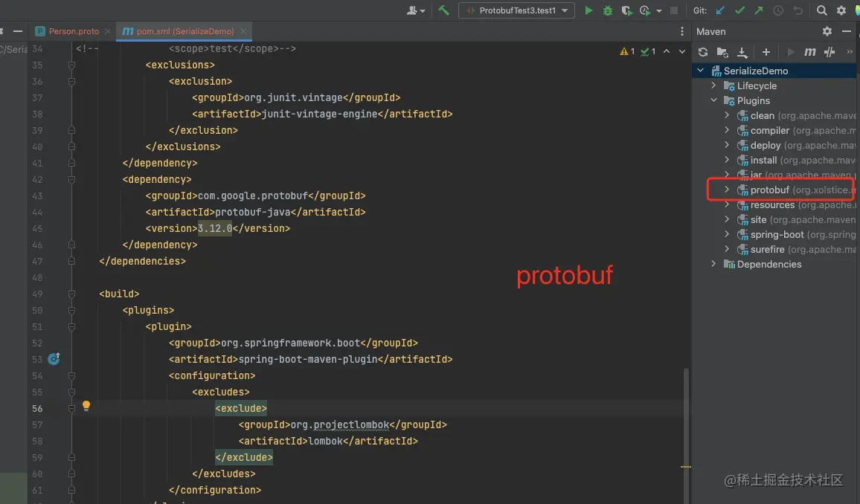Viewport: 860px width, 504px height.
Task: Execute Maven goal 'm' icon
Action: (x=809, y=52)
